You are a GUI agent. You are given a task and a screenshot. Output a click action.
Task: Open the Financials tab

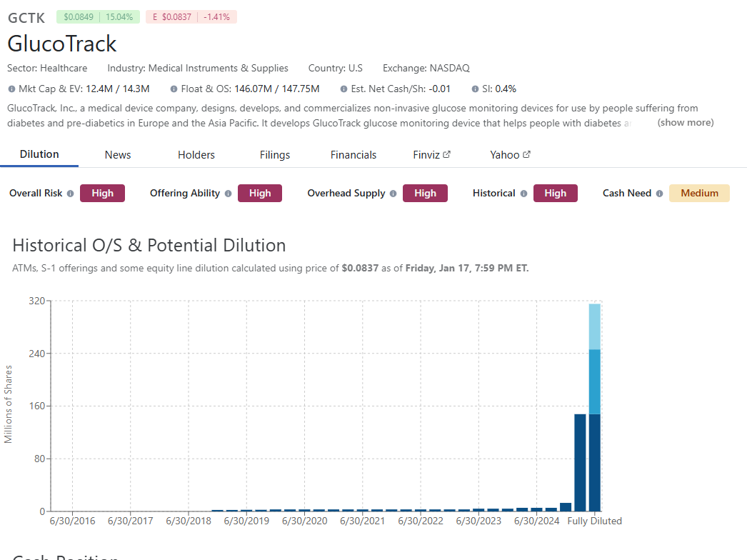[x=354, y=155]
